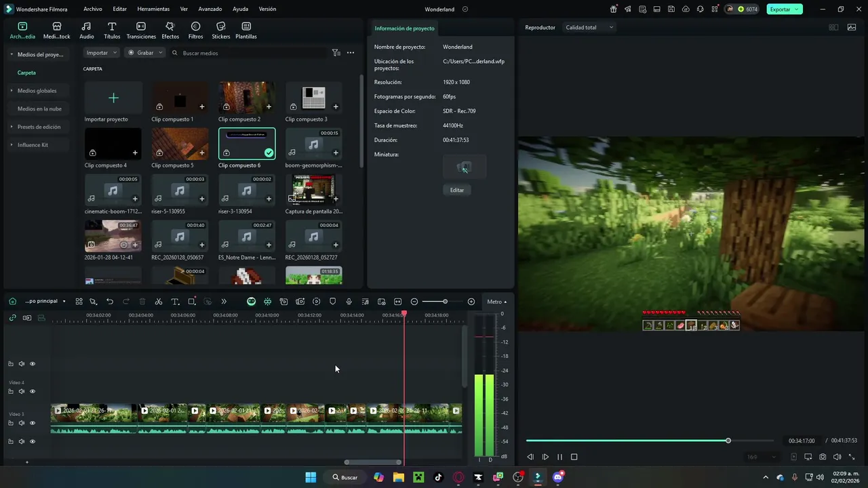
Task: Click the timeline horizontal scrollbar
Action: (x=373, y=462)
